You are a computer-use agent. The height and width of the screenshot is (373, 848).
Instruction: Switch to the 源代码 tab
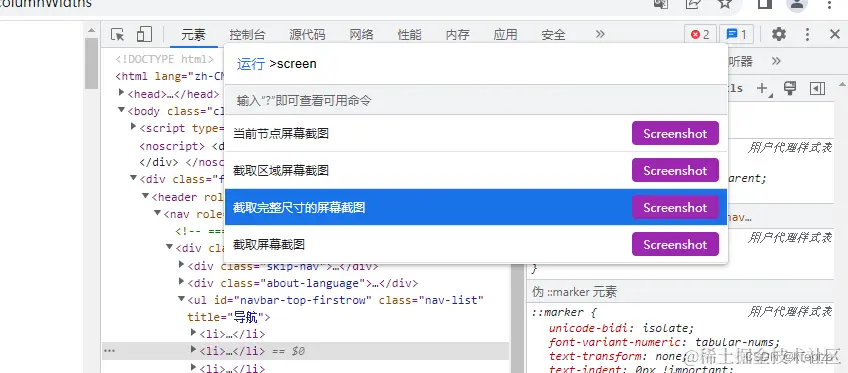point(307,35)
